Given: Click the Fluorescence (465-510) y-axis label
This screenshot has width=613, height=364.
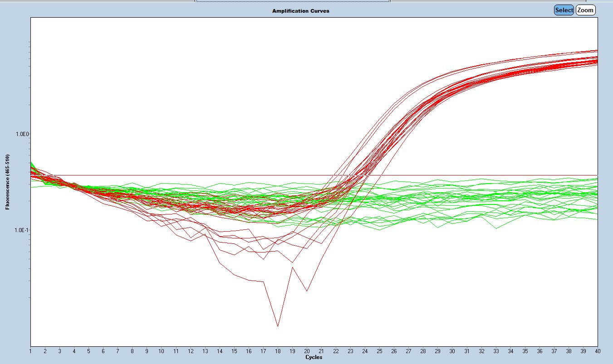Looking at the screenshot, I should click(7, 182).
